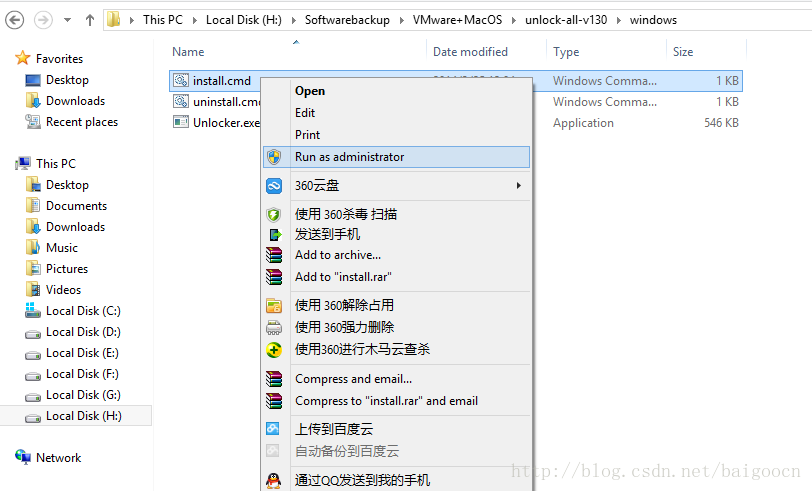Sort files by Date modified column
The height and width of the screenshot is (491, 812).
tap(470, 52)
